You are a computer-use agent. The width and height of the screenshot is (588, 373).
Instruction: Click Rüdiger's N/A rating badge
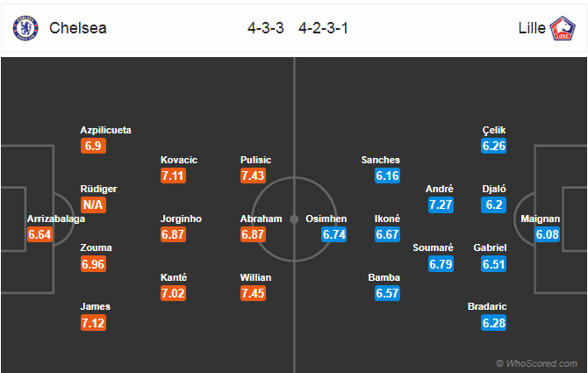pos(93,204)
